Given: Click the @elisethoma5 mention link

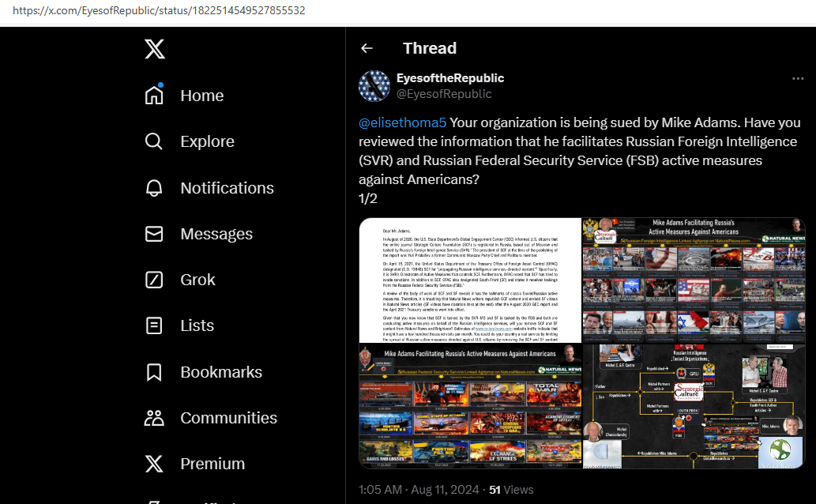Looking at the screenshot, I should tap(402, 123).
